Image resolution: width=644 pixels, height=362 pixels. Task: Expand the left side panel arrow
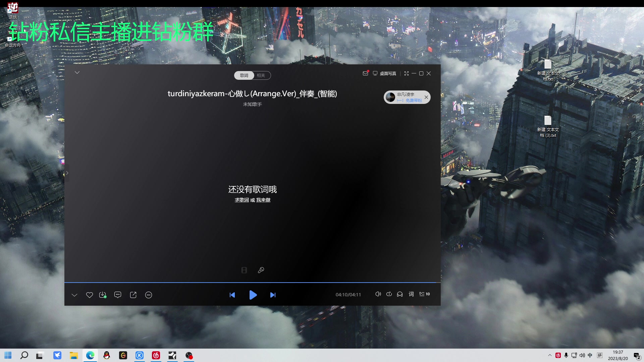67,173
